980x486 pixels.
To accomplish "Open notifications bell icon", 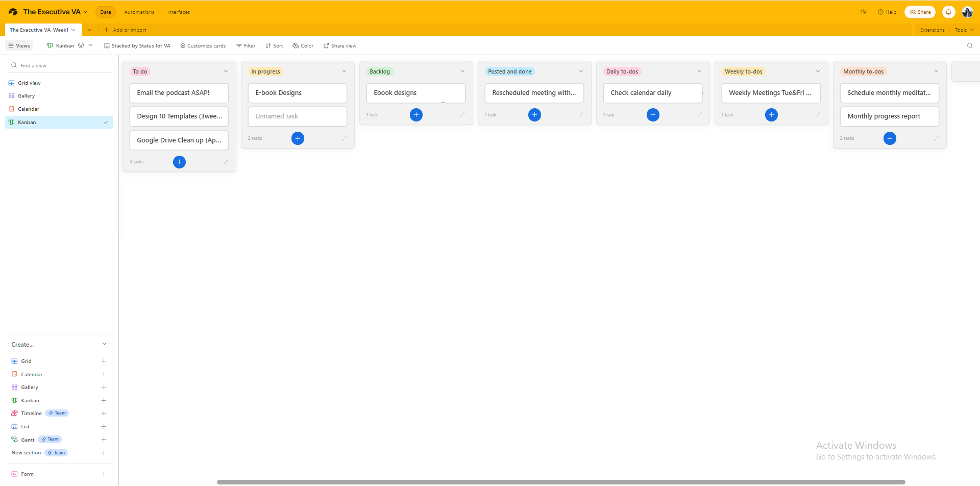I will 948,12.
